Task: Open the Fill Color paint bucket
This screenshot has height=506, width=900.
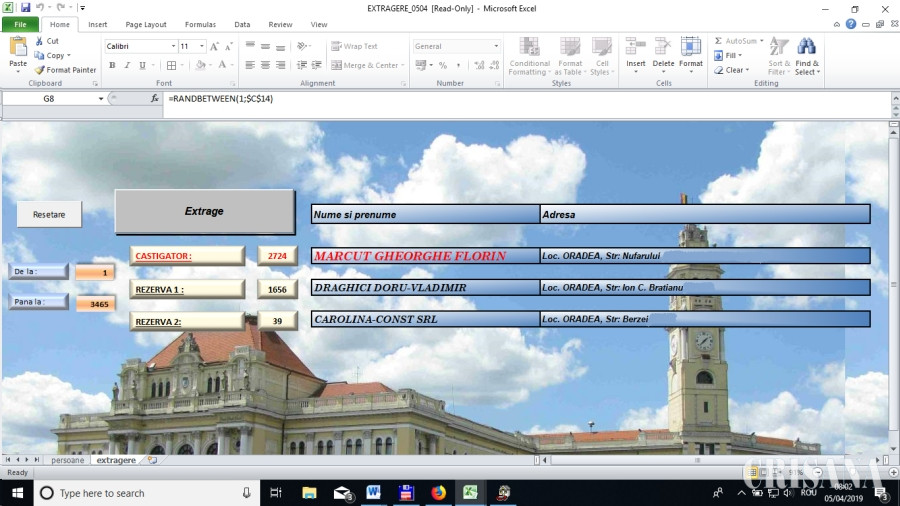Action: [200, 65]
